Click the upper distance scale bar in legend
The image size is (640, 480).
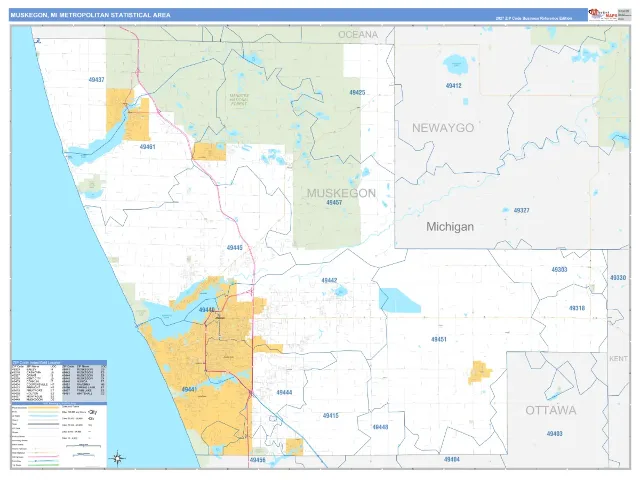point(83,446)
